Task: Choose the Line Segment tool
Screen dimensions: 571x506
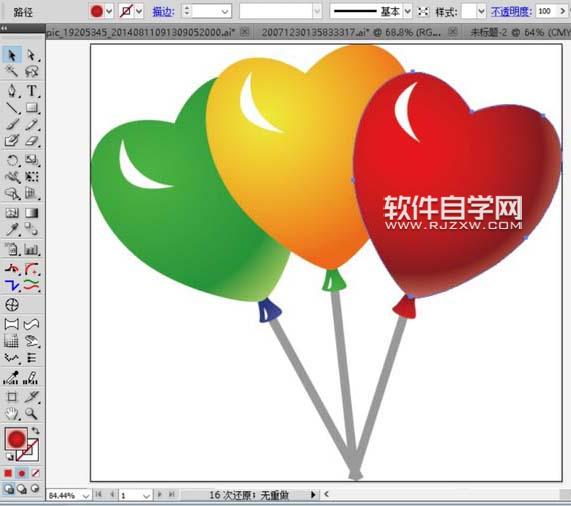Action: pos(12,108)
